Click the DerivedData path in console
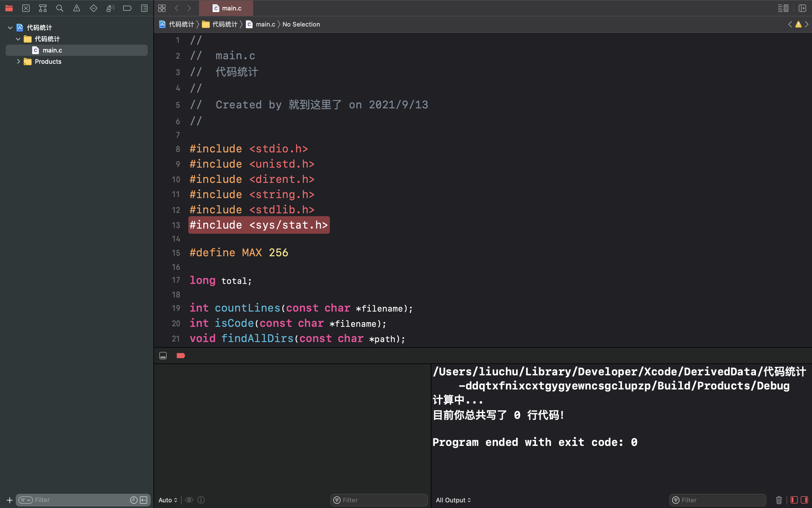812x508 pixels. point(619,379)
